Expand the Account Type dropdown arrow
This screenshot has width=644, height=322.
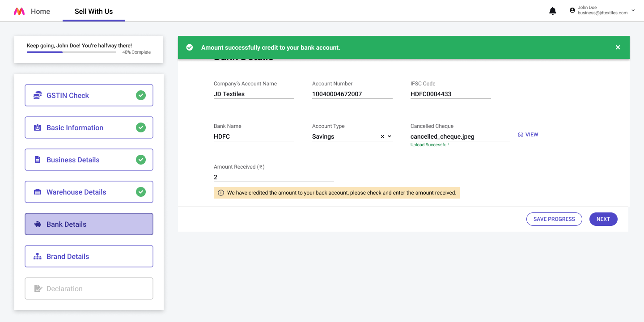click(390, 136)
